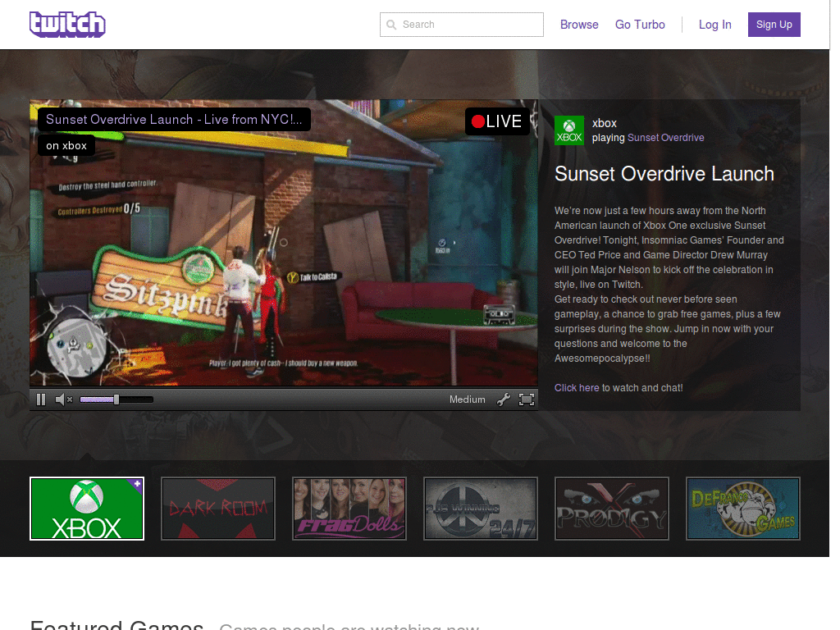The image size is (840, 630).
Task: Open the Sunset Overdrive game link
Action: tap(665, 138)
